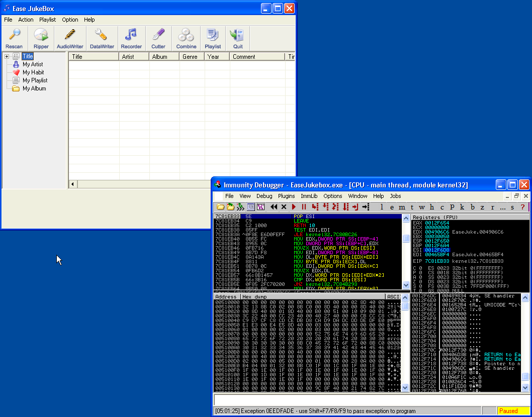Click the Execute till return icon
This screenshot has width=532, height=417.
tap(355, 207)
